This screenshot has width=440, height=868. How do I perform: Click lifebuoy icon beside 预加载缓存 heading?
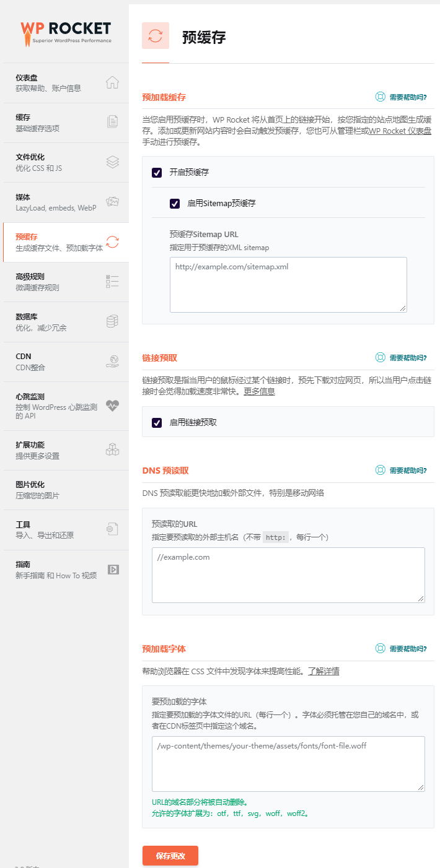tap(381, 97)
